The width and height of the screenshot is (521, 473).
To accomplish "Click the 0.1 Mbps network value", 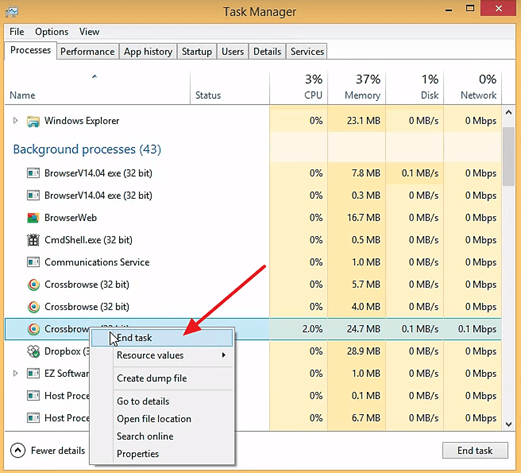I will (477, 329).
